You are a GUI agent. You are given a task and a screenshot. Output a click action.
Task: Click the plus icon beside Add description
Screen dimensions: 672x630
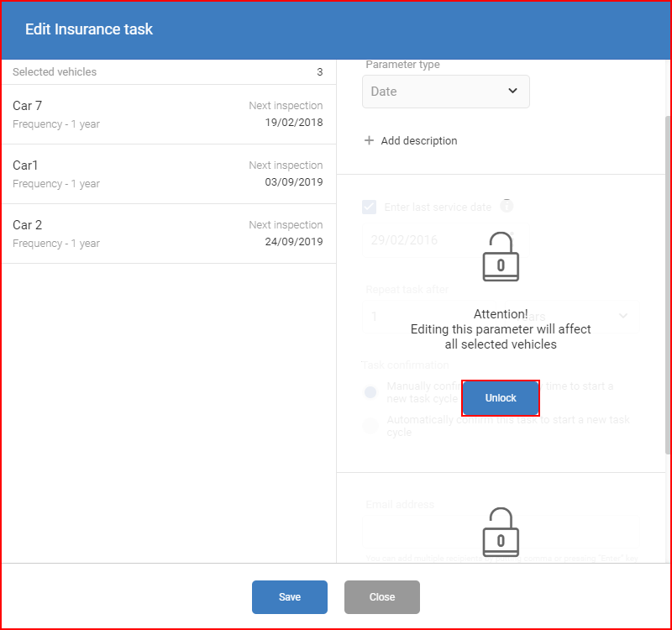369,140
